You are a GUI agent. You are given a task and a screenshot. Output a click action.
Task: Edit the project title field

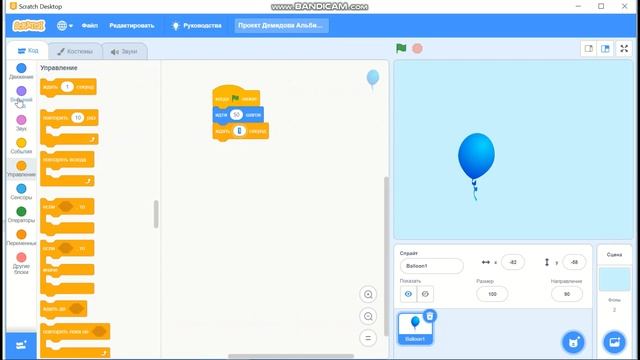coord(281,25)
